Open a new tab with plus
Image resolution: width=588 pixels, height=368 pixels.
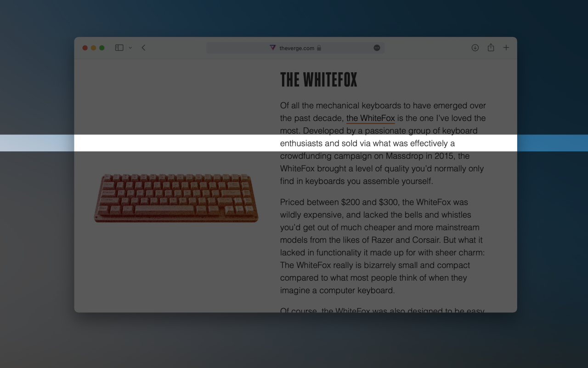(506, 48)
